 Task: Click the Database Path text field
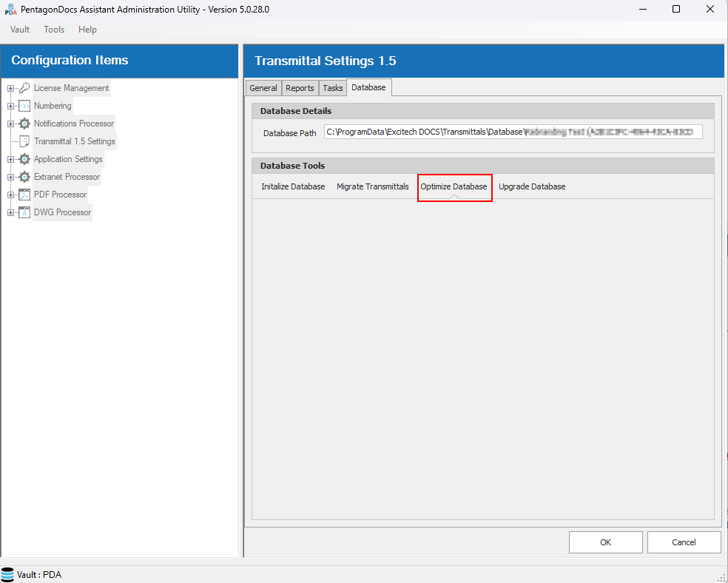(x=512, y=132)
